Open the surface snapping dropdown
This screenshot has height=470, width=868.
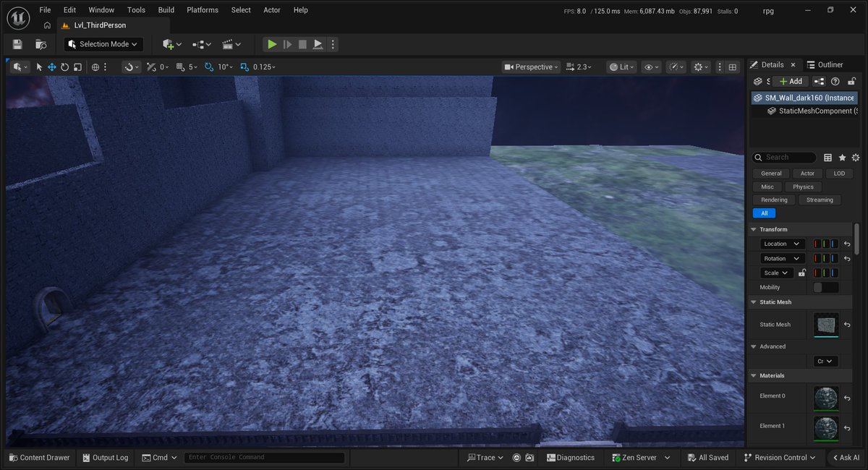(132, 67)
